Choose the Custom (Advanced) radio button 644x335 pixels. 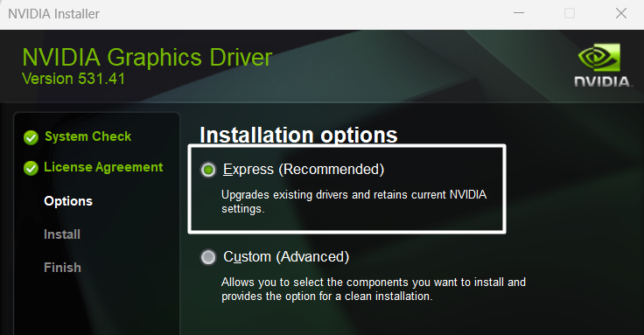[x=208, y=257]
